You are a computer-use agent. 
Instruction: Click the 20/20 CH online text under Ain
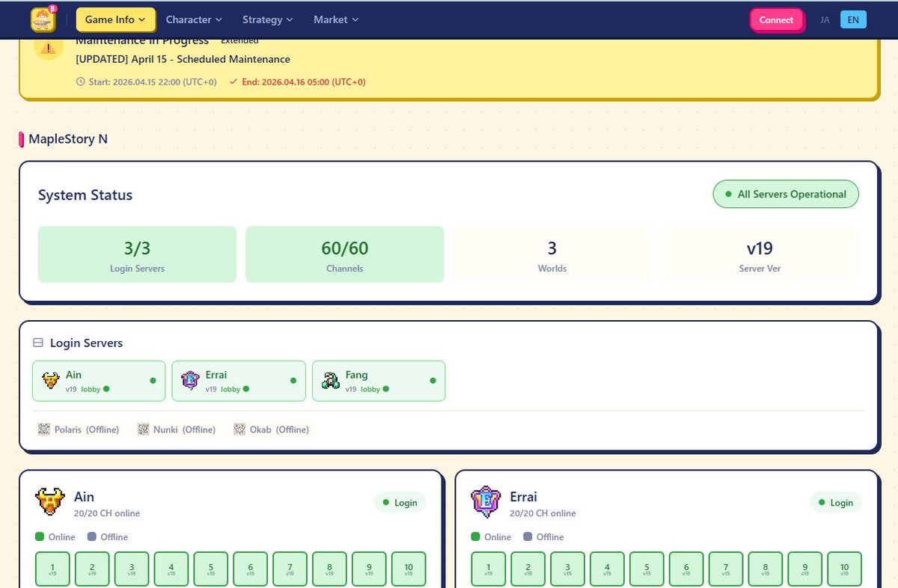(107, 513)
